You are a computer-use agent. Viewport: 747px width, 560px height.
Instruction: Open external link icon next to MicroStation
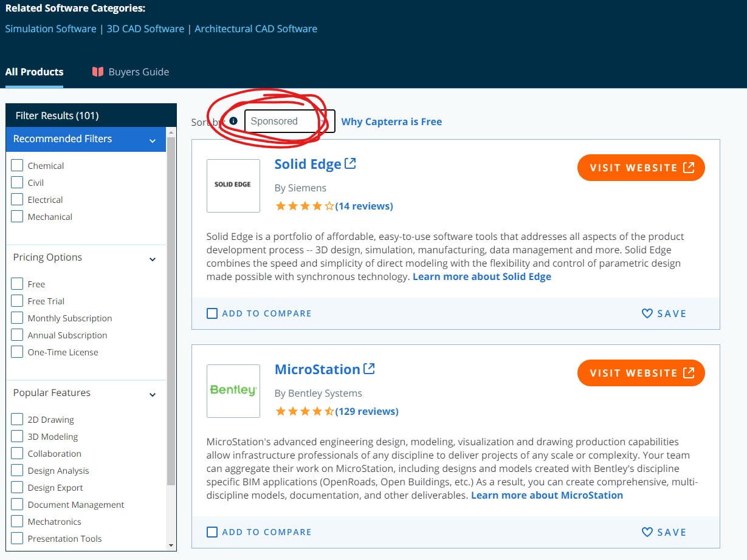tap(369, 369)
